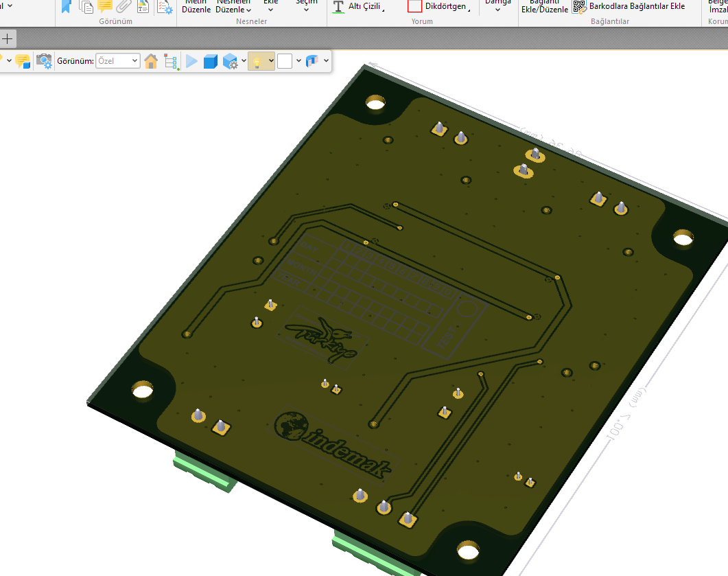The height and width of the screenshot is (576, 728).
Task: Expand the lighting options dropdown arrow
Action: point(272,61)
